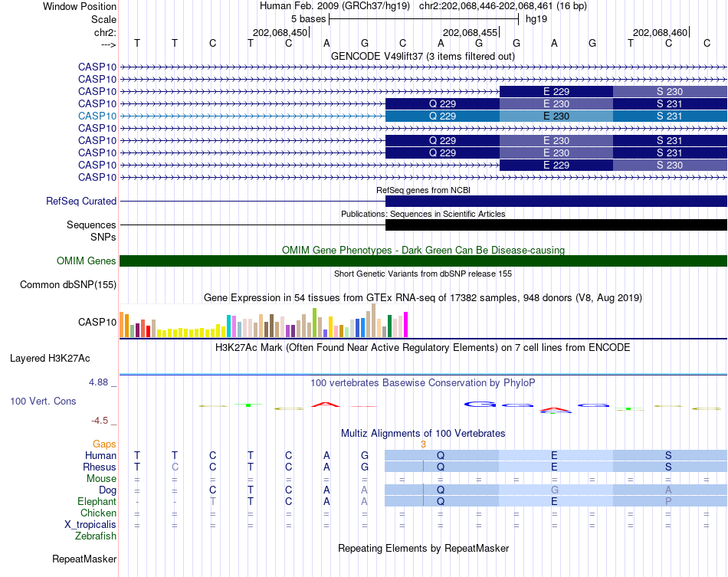This screenshot has height=577, width=728.
Task: Click the RefSeq Curated exon block
Action: (x=556, y=201)
